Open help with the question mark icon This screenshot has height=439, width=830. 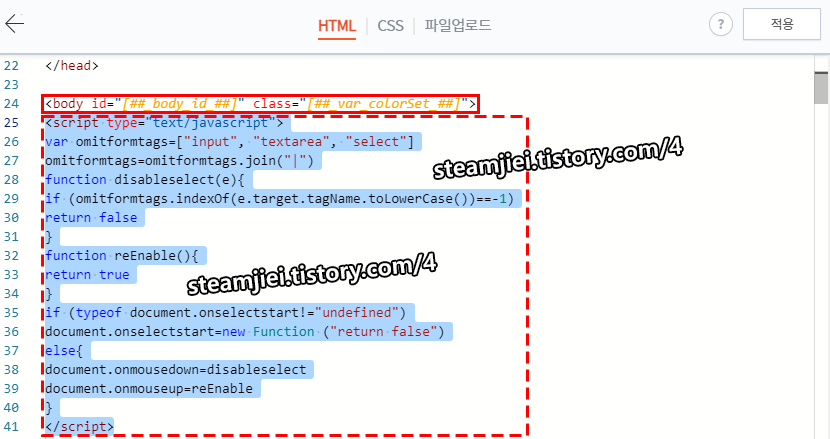pyautogui.click(x=720, y=24)
